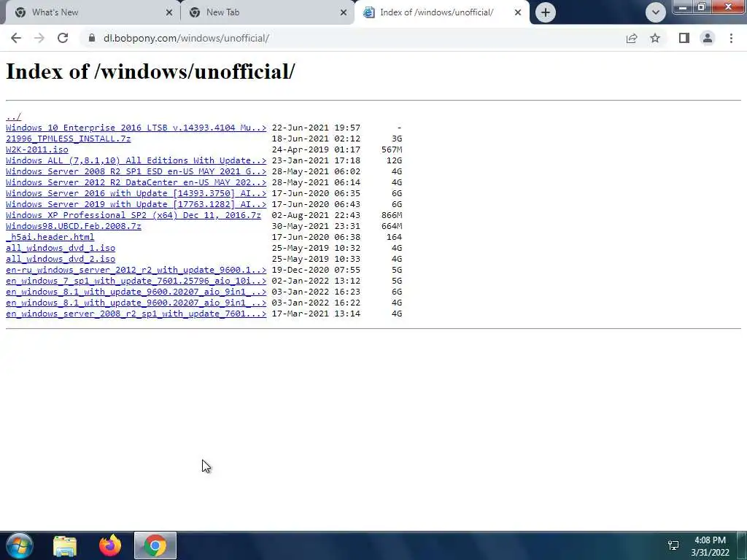Image resolution: width=747 pixels, height=560 pixels.
Task: Click the date 17-Mar-2021 13:14
Action: click(316, 314)
